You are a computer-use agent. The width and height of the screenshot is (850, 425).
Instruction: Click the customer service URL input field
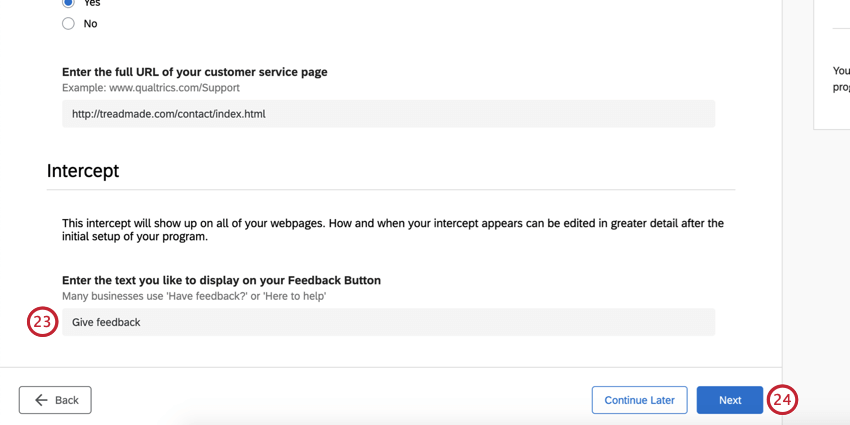click(x=388, y=114)
